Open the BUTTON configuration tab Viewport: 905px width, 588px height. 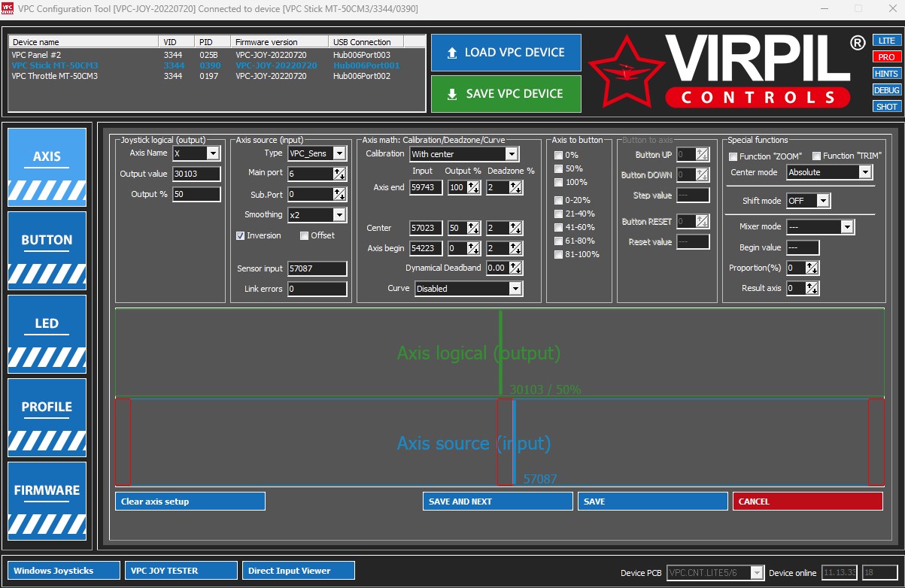[x=47, y=250]
